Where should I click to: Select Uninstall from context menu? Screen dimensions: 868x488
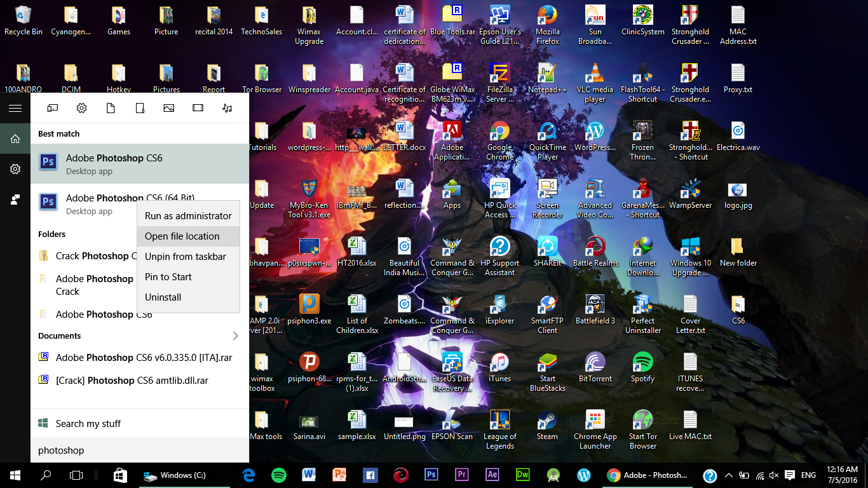click(188, 297)
